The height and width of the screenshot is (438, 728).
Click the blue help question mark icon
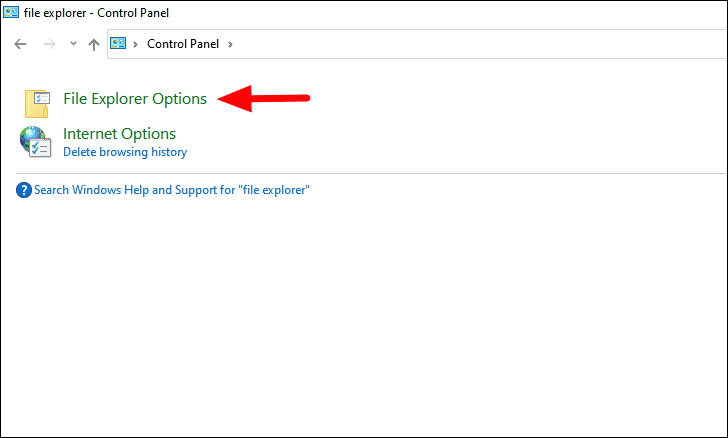[x=24, y=190]
